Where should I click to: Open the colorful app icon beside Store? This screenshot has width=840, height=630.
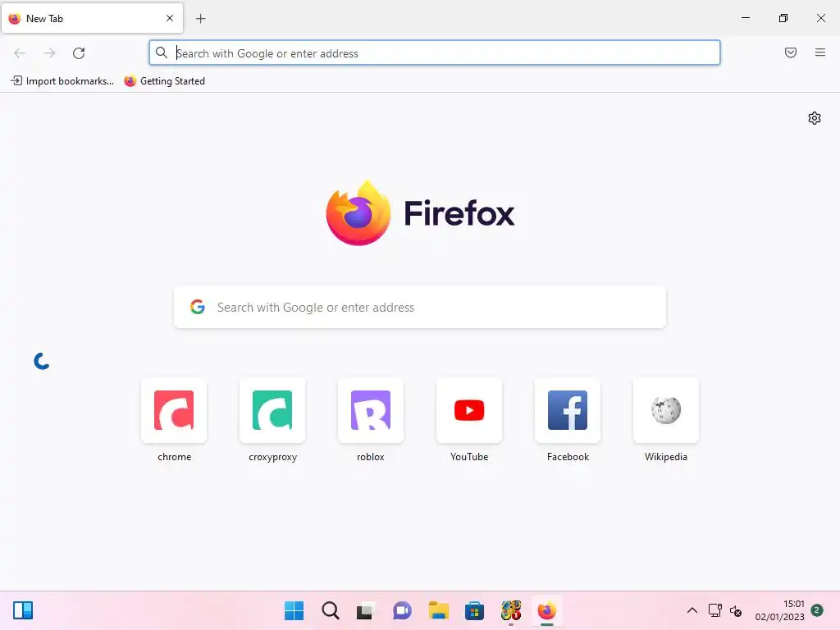[x=510, y=610]
